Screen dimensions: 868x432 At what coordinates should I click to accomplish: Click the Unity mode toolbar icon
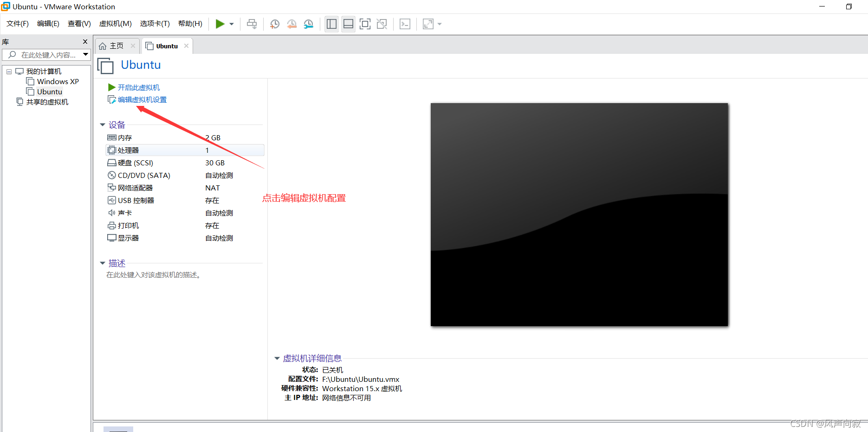[x=382, y=24]
